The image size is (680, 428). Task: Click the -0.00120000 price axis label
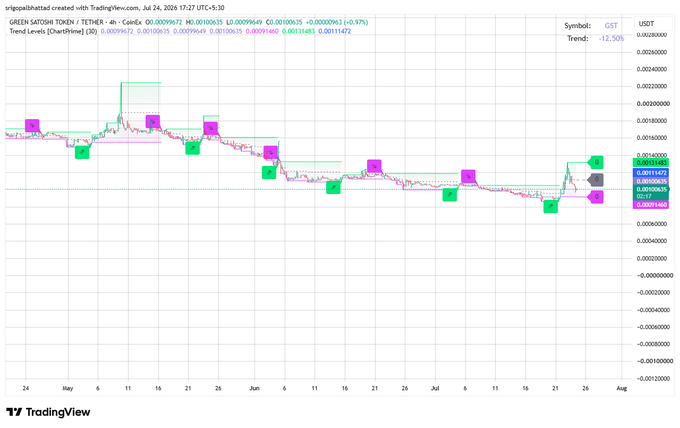(x=652, y=378)
